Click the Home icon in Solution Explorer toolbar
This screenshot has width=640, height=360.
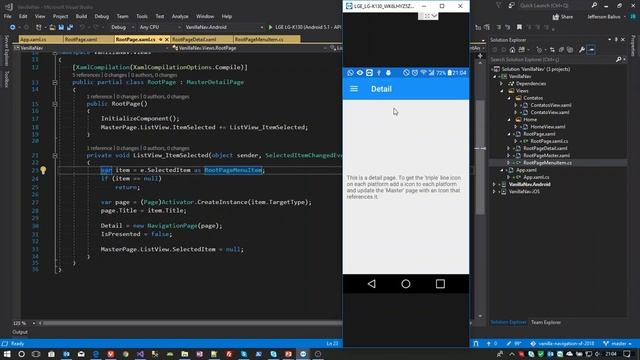pyautogui.click(x=512, y=50)
